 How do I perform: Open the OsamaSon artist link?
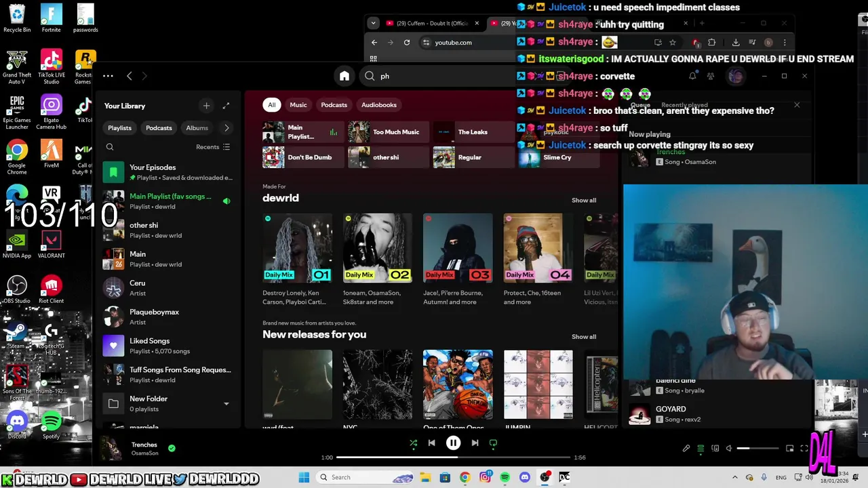tap(144, 453)
